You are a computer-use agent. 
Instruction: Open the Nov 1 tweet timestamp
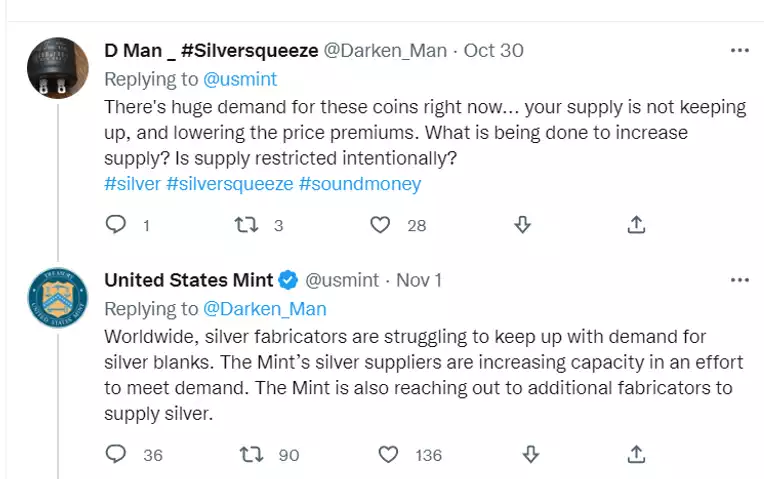[419, 280]
